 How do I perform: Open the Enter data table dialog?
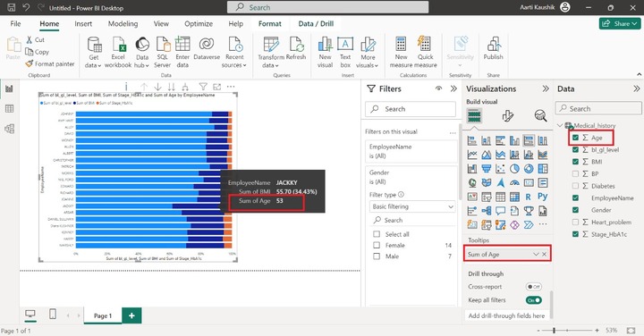(x=182, y=52)
